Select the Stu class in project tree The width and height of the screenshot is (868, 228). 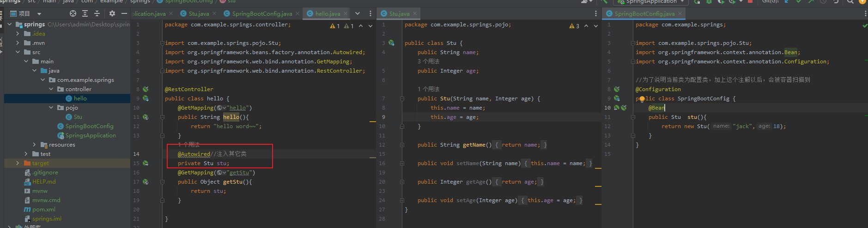point(74,117)
